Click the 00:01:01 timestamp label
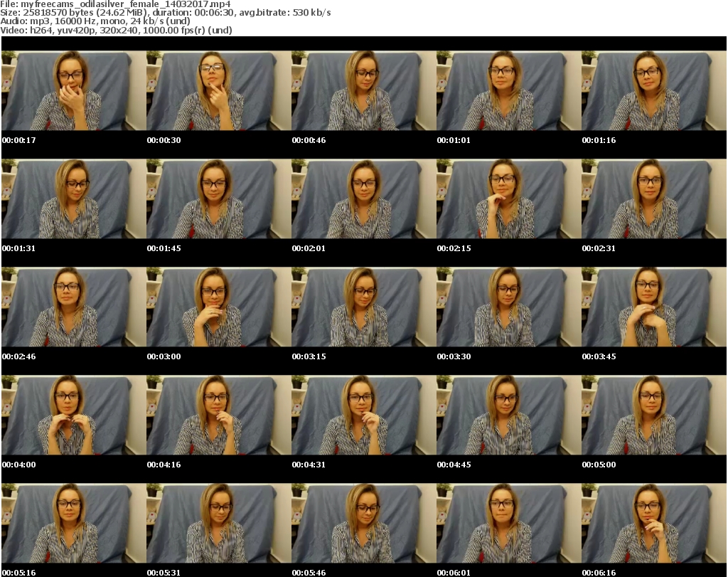 pyautogui.click(x=454, y=140)
